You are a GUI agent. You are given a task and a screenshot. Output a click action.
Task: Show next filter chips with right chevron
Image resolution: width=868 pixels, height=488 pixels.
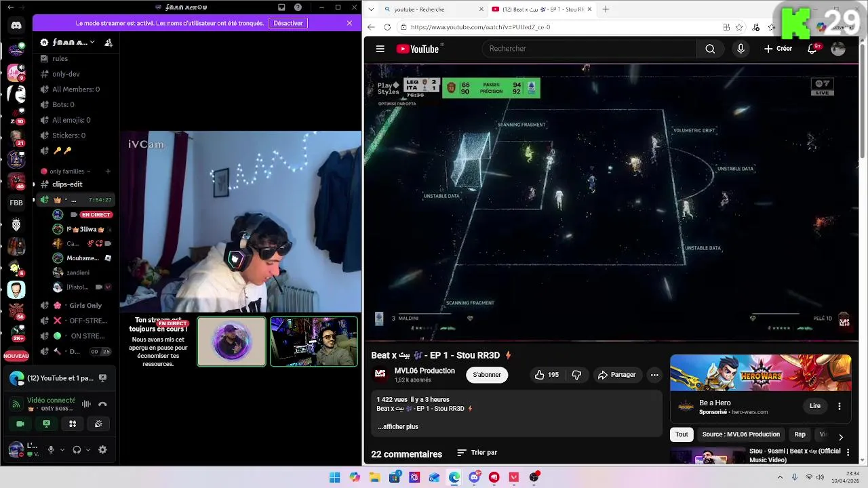[841, 437]
